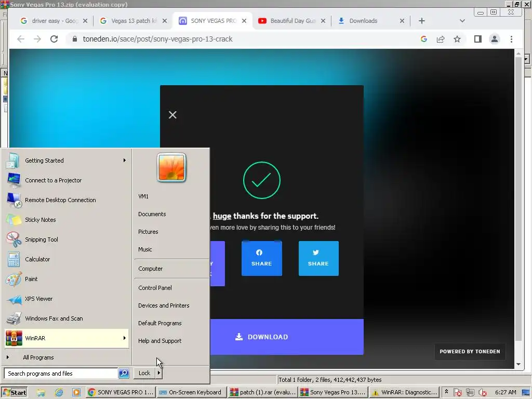Open the Chrome three-dot menu
Viewport: 532px width, 399px height.
click(x=511, y=39)
